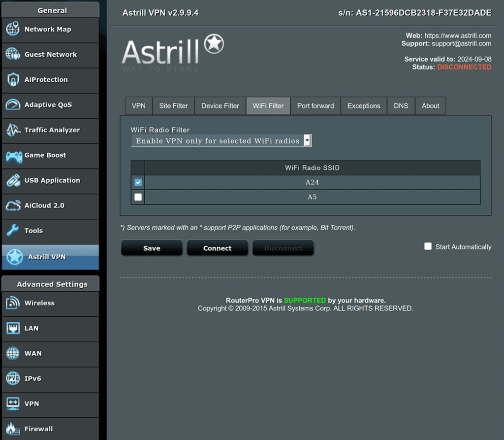Enable VPN for the A5 SSID
This screenshot has width=504, height=440.
pyautogui.click(x=137, y=197)
